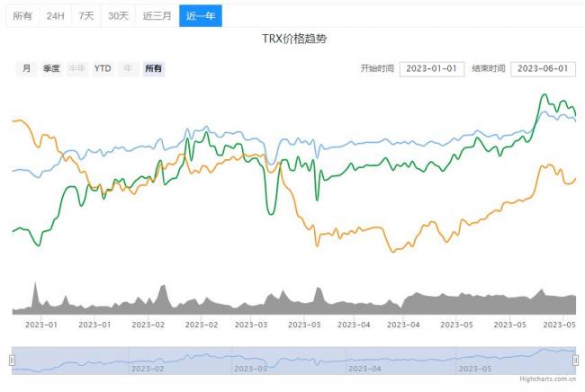Click the 开始时间 date field 2023-01-01
This screenshot has height=392, width=585.
click(x=429, y=68)
